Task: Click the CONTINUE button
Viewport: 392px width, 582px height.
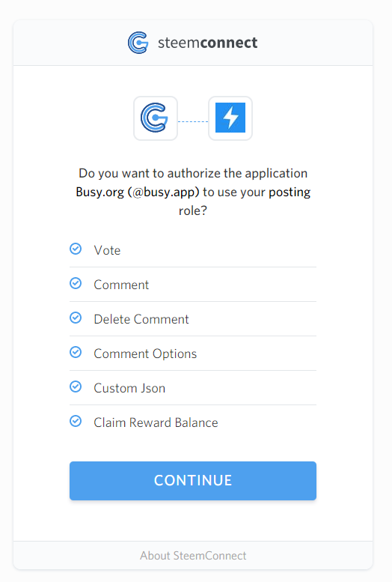Action: coord(193,481)
